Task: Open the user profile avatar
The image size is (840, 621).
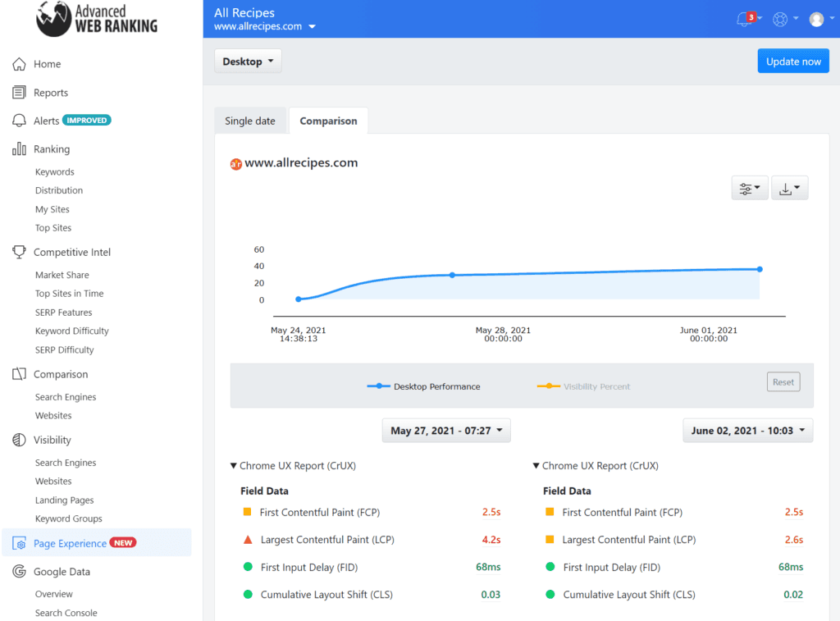Action: [816, 20]
